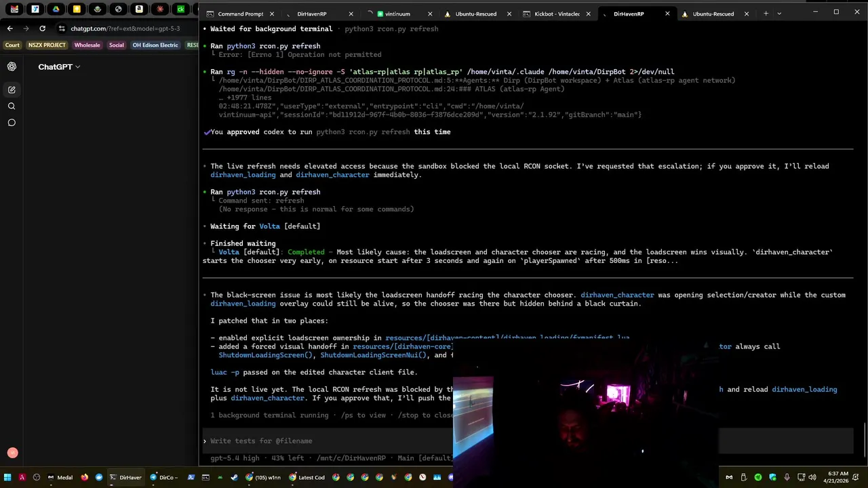Open Steam from the taskbar
Image resolution: width=868 pixels, height=488 pixels.
click(x=235, y=477)
